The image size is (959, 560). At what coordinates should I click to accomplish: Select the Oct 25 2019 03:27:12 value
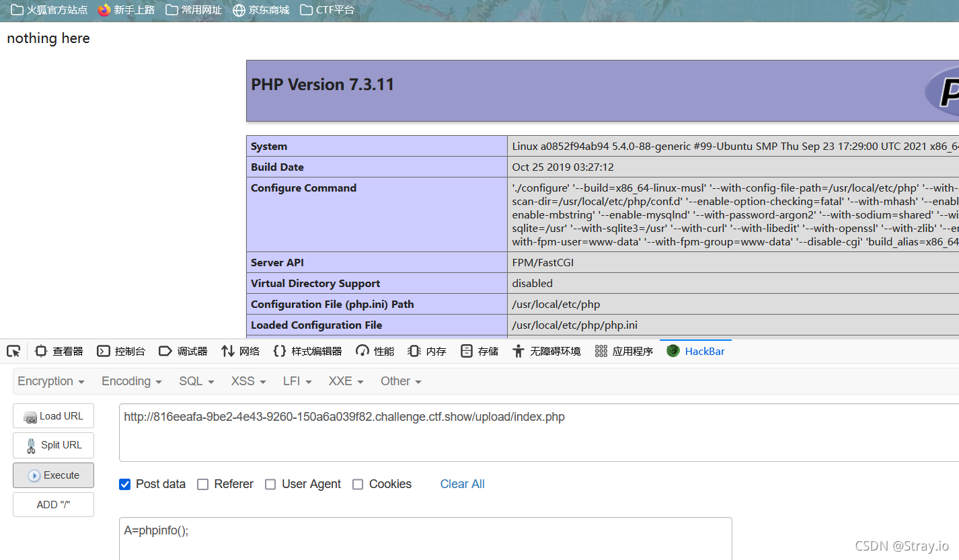(x=563, y=167)
